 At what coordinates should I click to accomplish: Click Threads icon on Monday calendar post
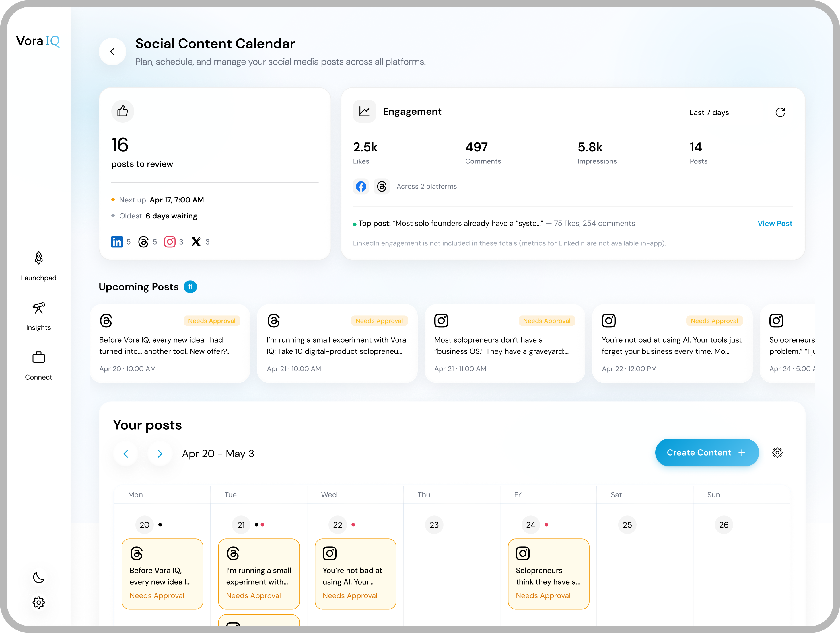(136, 553)
